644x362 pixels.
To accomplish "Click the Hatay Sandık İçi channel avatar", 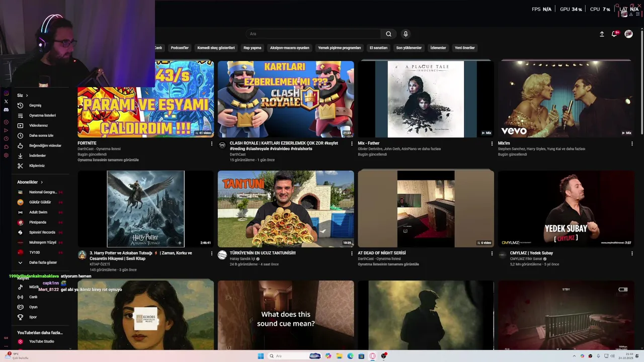I will [x=222, y=255].
